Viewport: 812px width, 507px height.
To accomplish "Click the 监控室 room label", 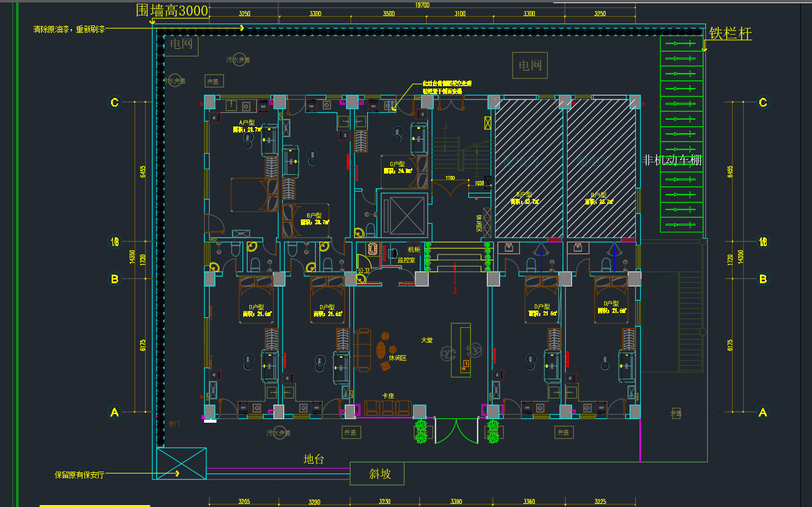I will point(405,260).
